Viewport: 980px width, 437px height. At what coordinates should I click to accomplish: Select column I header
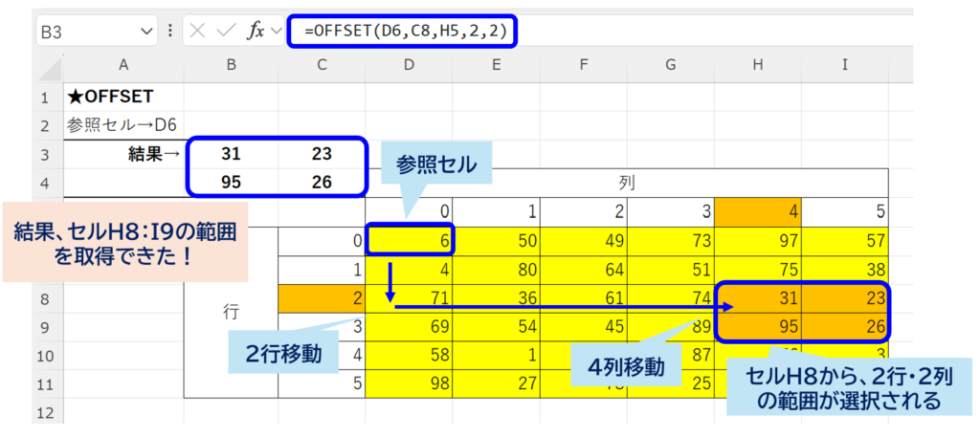coord(845,65)
